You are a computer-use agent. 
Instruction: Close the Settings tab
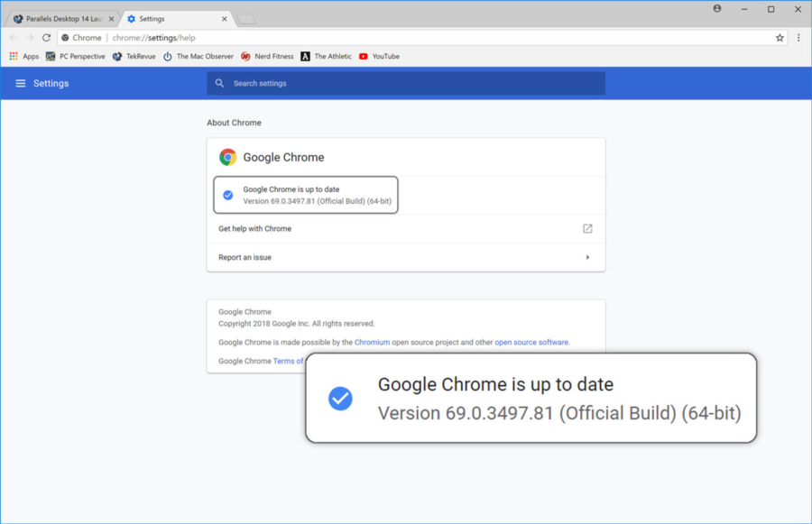(x=225, y=19)
